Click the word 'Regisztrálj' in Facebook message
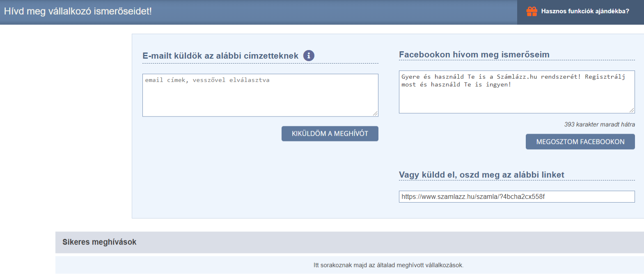This screenshot has height=278, width=644. click(605, 77)
